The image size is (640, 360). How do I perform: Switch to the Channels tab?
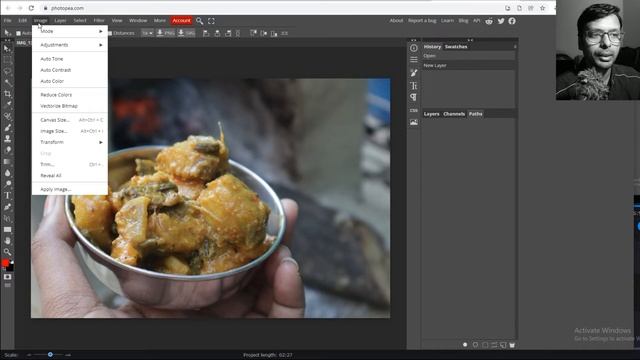[454, 114]
